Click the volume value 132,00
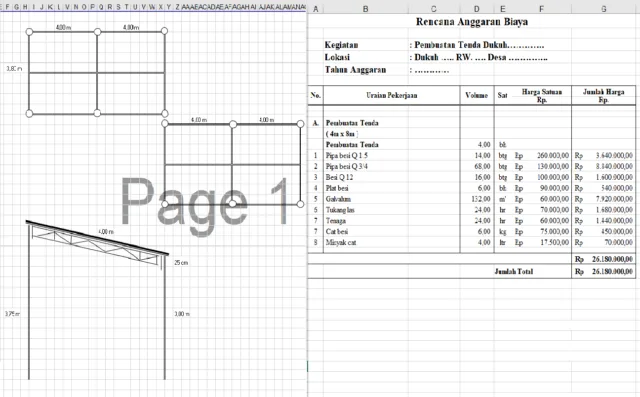Screen dimensions: 640x397 tap(481, 199)
